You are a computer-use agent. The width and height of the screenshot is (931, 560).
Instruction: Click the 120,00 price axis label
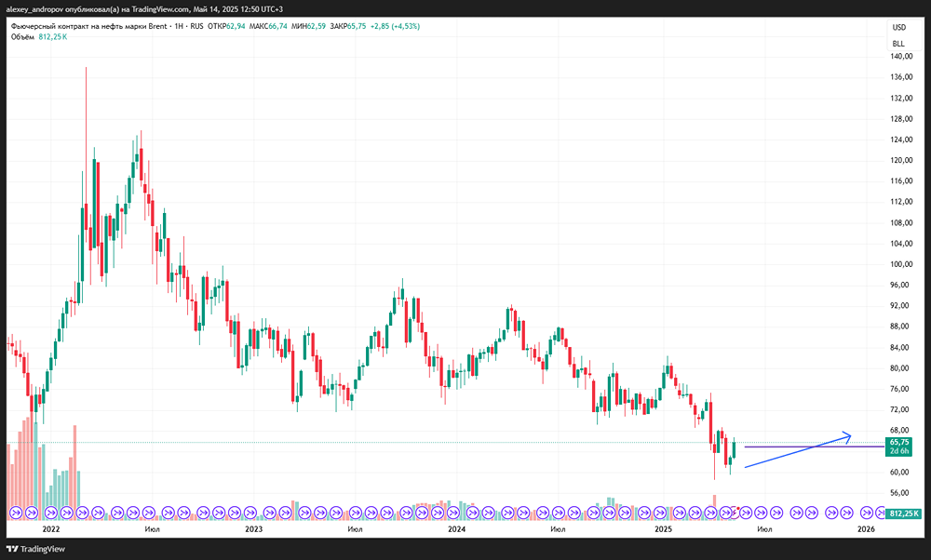tap(901, 160)
